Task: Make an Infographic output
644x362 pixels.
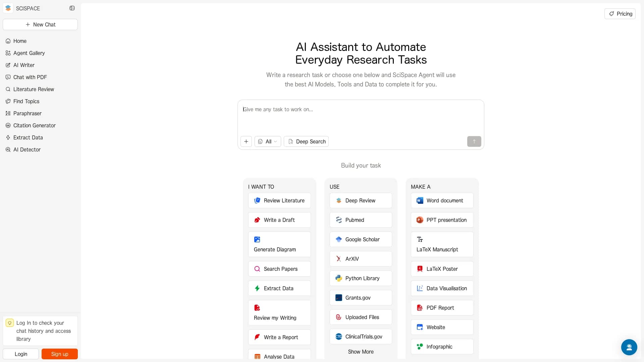Action: coord(442,347)
